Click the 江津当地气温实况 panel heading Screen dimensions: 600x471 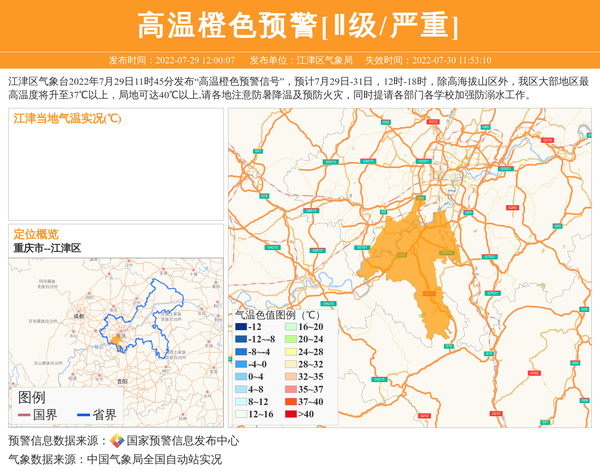click(68, 119)
